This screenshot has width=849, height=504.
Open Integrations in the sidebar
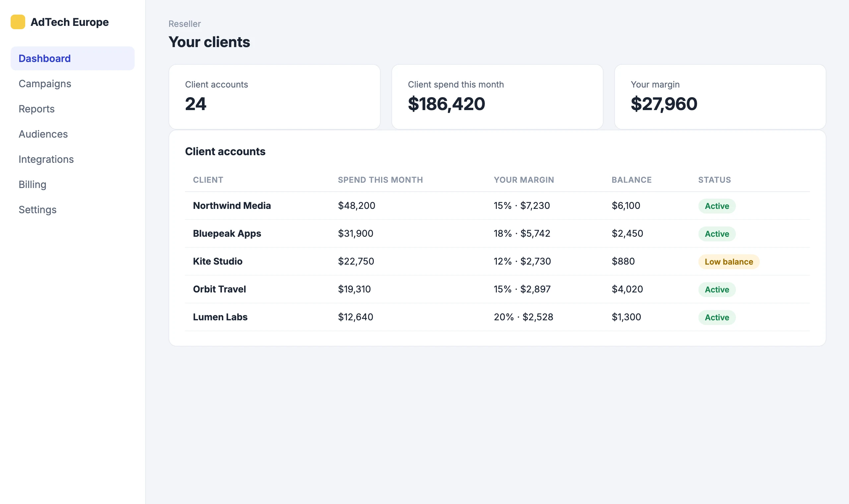[x=72, y=159]
